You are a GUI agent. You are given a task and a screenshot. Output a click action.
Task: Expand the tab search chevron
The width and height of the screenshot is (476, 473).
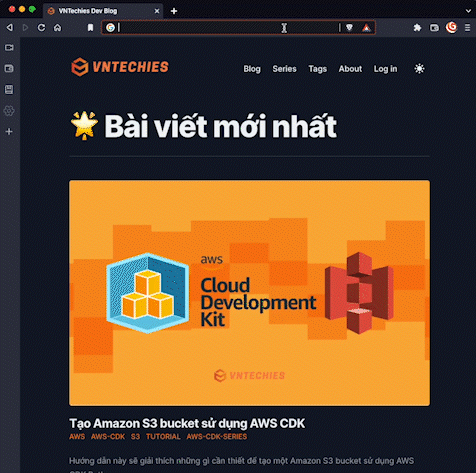pos(468,11)
